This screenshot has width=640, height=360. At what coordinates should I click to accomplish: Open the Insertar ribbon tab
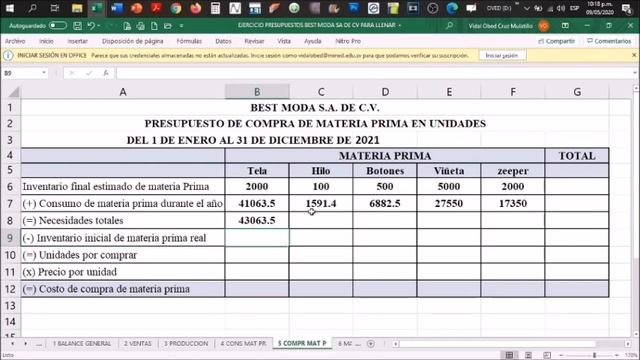click(78, 41)
